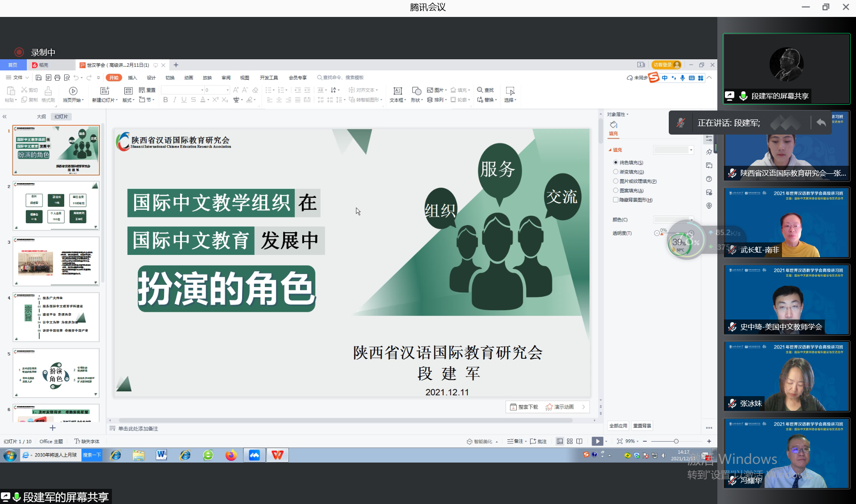Screen dimensions: 856x504
Task: Click the print icon in quick toolbar
Action: click(57, 78)
